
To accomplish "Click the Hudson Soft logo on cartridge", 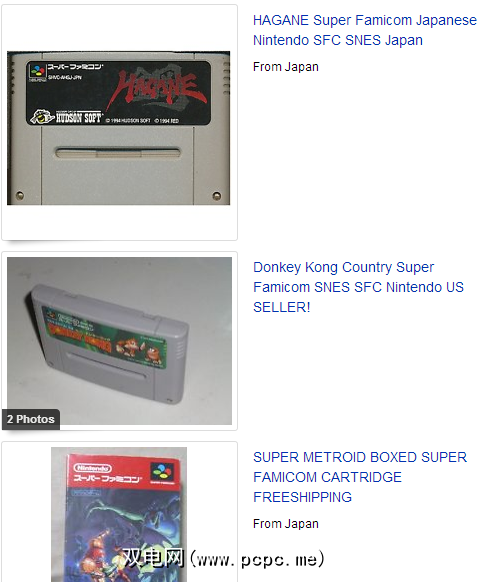I will (65, 117).
